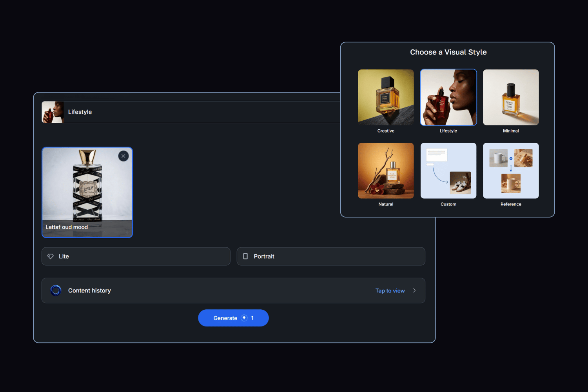Expand Content history with the chevron
This screenshot has width=588, height=392.
(414, 290)
